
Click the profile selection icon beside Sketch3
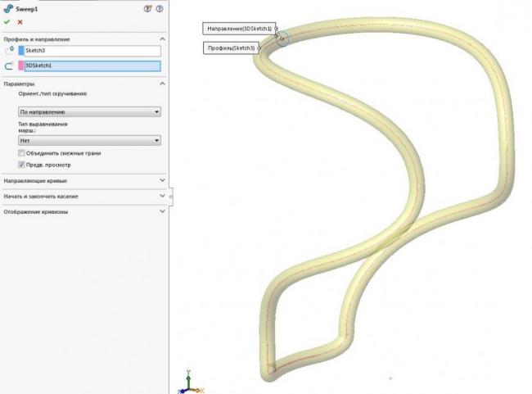coord(9,51)
